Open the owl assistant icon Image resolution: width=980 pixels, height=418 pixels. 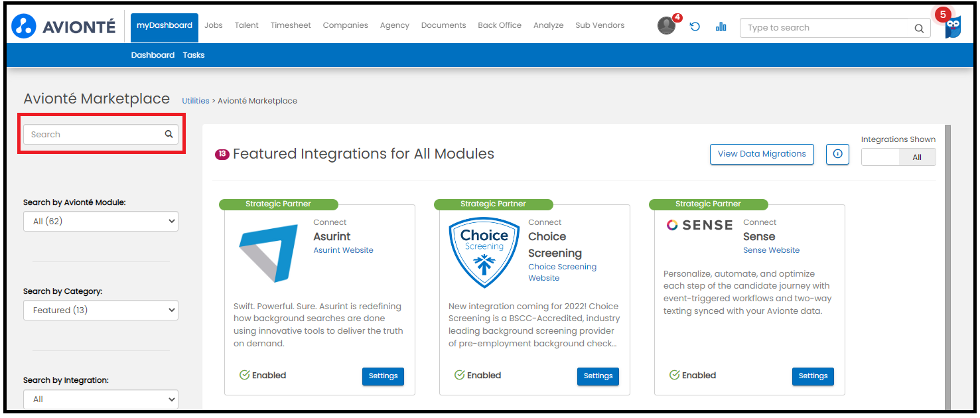(x=953, y=27)
